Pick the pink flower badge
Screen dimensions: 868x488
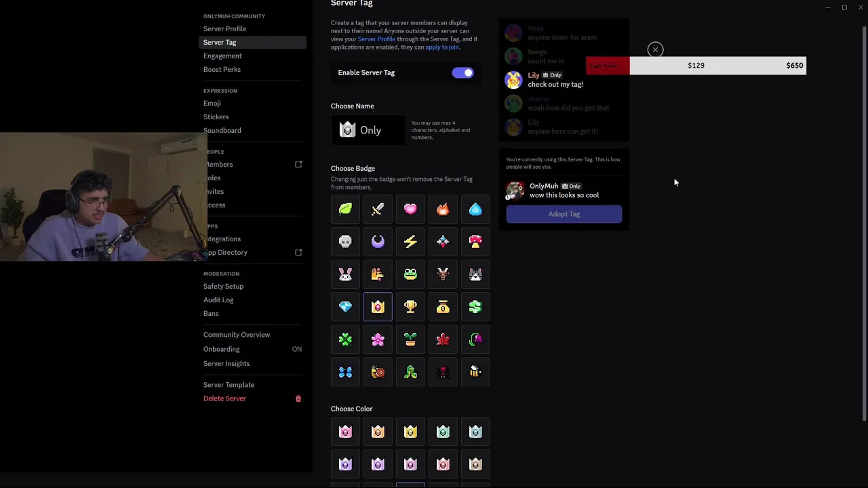point(378,339)
